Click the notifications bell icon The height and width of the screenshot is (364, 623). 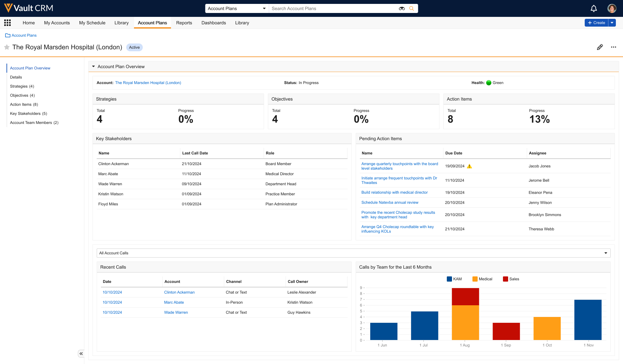(593, 8)
